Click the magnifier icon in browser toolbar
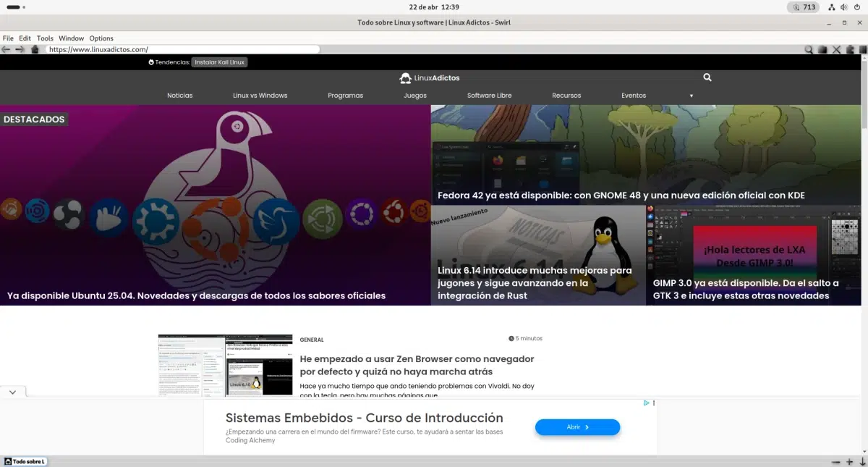The height and width of the screenshot is (467, 868). (x=809, y=49)
